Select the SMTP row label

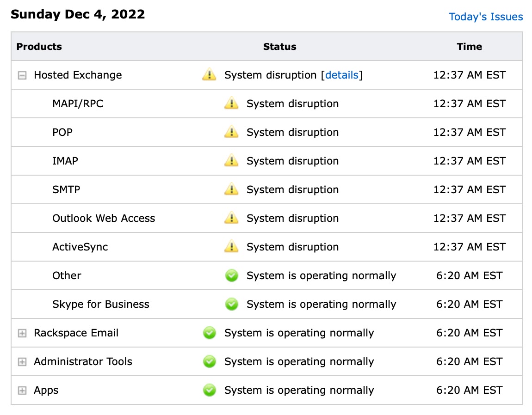[66, 189]
